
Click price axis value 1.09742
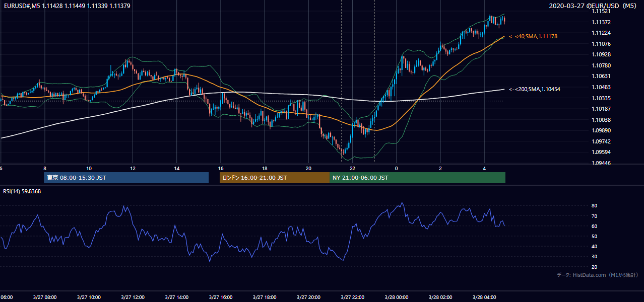(x=601, y=141)
